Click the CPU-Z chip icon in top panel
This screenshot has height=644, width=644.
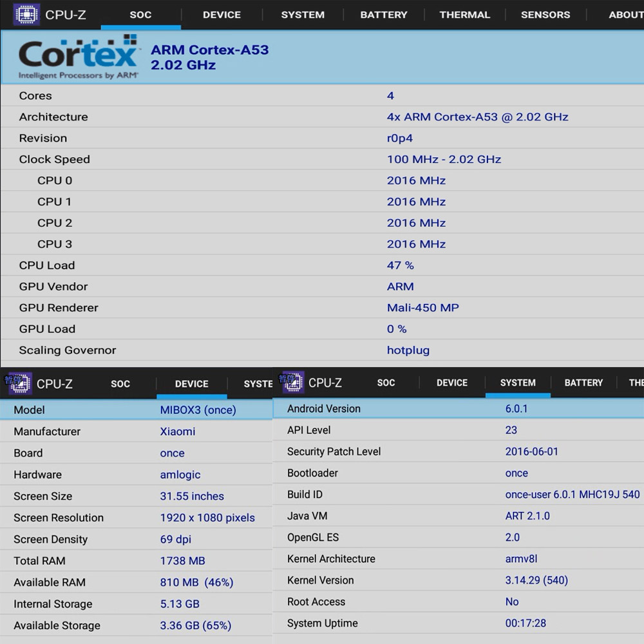pyautogui.click(x=26, y=14)
